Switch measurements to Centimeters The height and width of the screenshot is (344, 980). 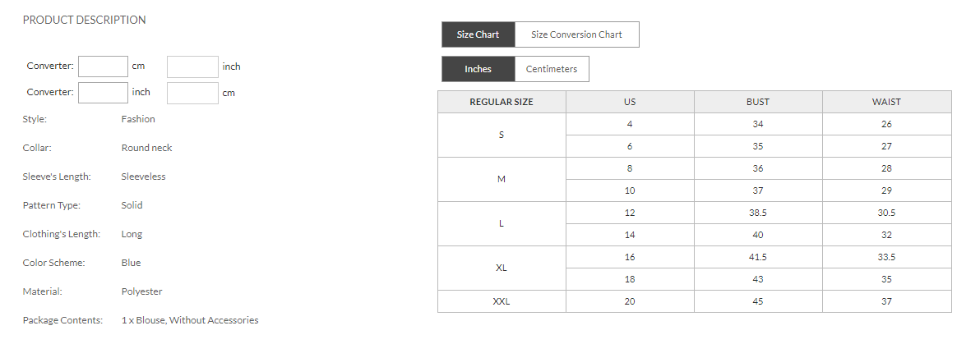coord(552,69)
